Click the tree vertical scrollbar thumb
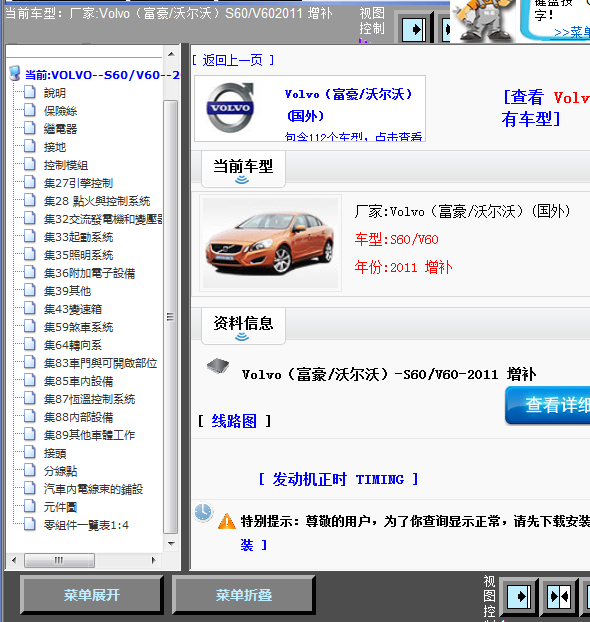Image resolution: width=590 pixels, height=622 pixels. [171, 317]
